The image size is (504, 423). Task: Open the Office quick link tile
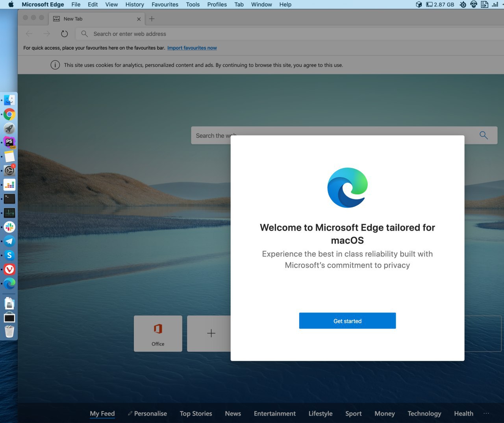click(x=158, y=333)
